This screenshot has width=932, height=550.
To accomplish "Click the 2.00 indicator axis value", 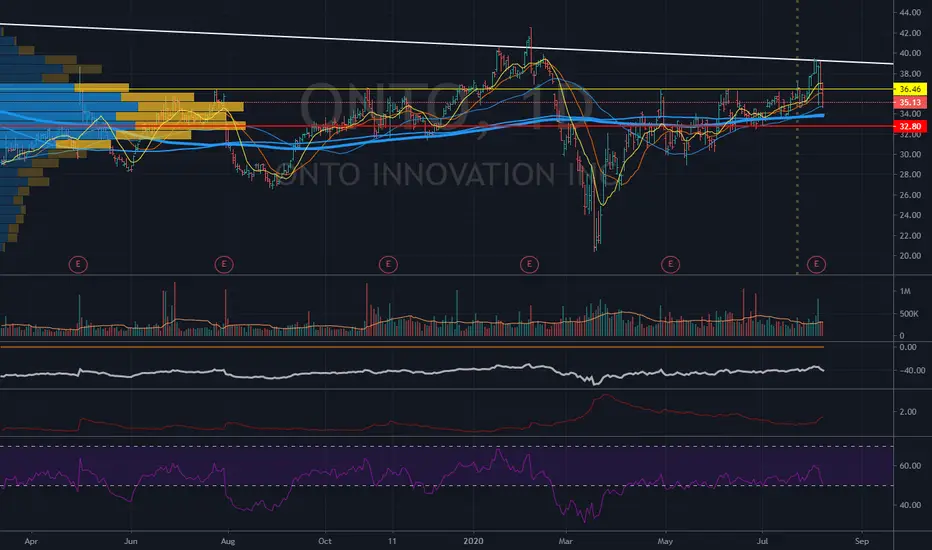I will [908, 412].
